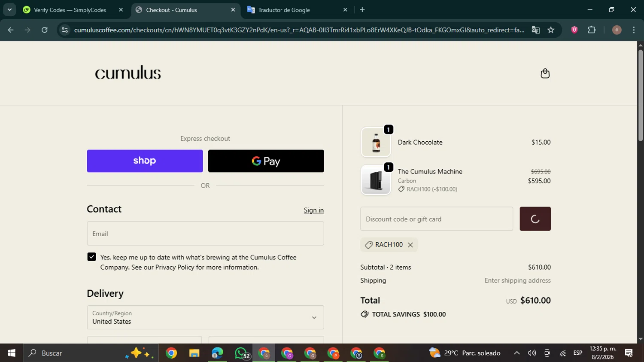Click the translate page icon
Viewport: 644px width, 362px height.
pyautogui.click(x=535, y=30)
